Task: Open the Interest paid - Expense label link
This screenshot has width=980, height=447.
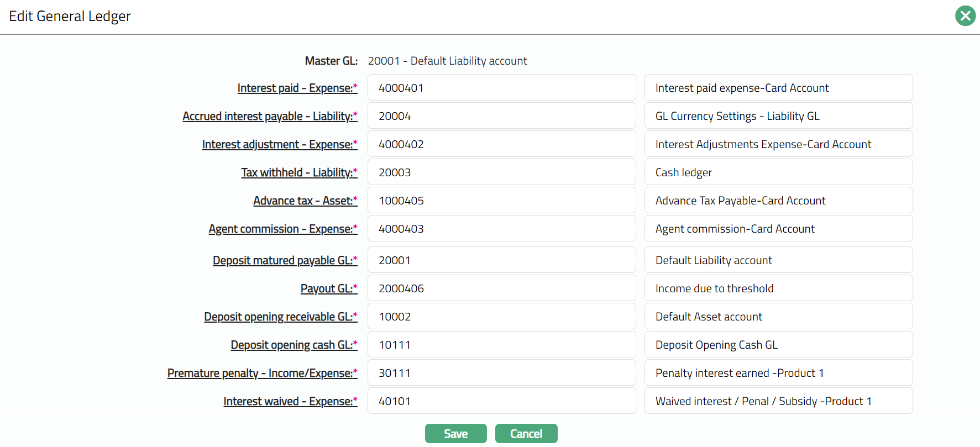Action: coord(297,88)
